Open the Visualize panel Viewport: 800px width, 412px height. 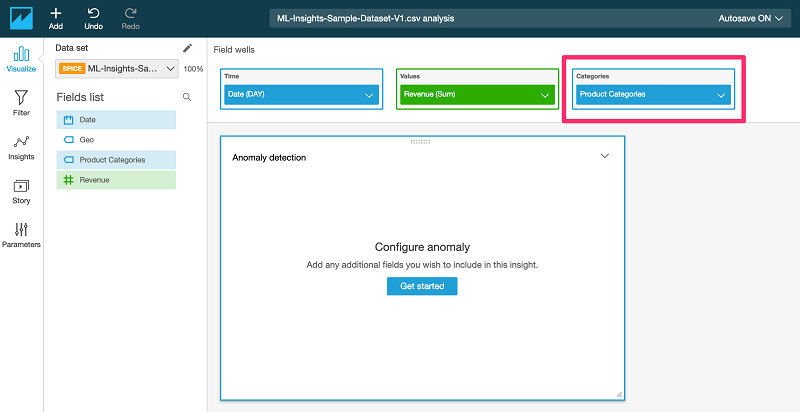21,59
